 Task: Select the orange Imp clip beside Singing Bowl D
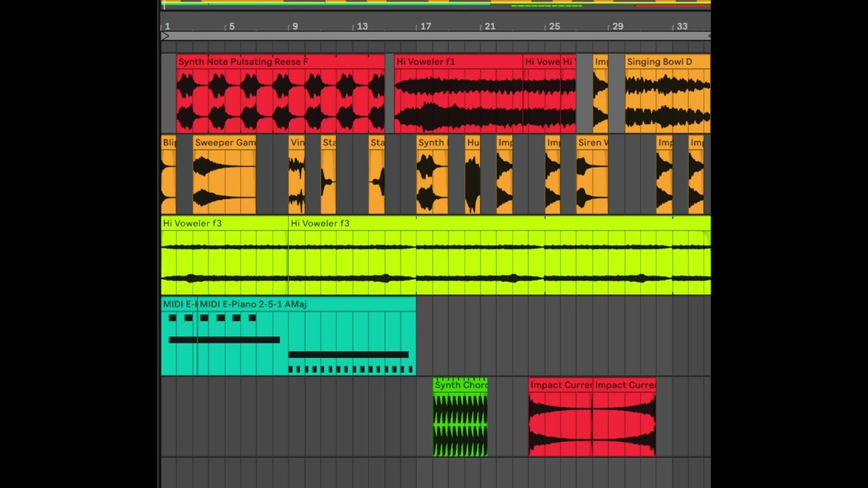pyautogui.click(x=600, y=94)
